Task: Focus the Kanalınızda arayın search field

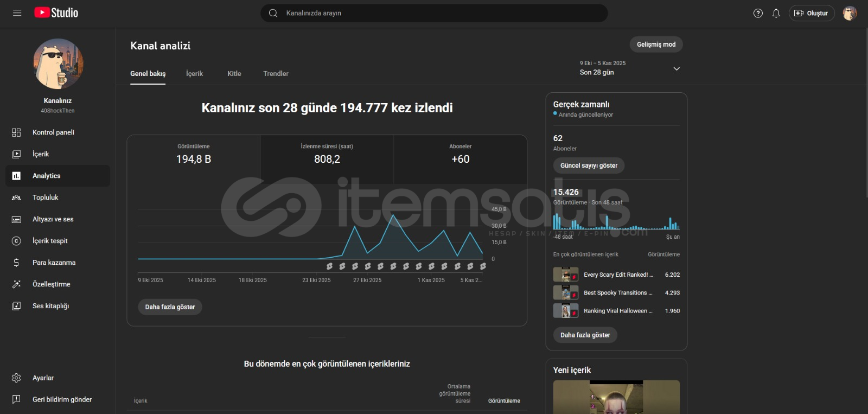Action: click(x=434, y=13)
